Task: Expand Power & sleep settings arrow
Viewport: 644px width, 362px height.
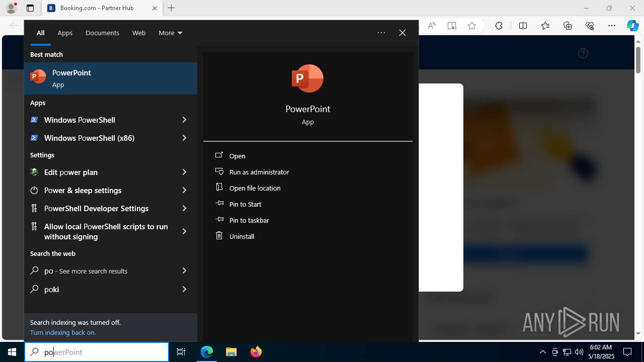Action: click(x=184, y=190)
